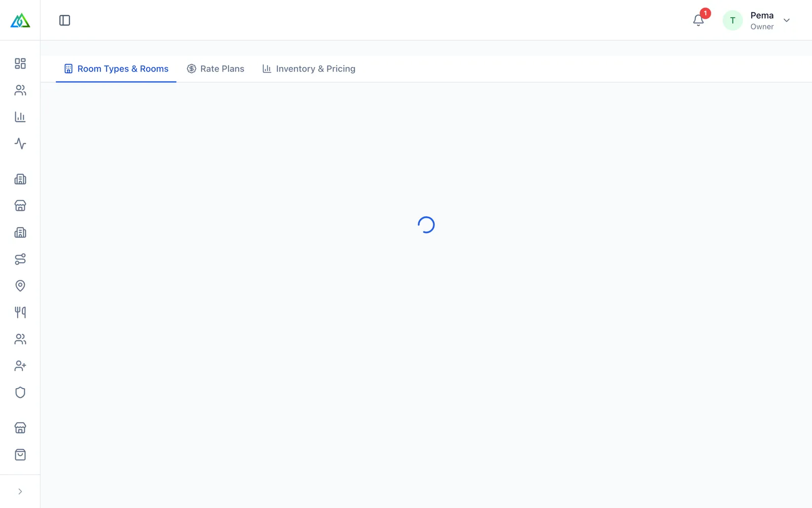Open notifications bell with red badge
The width and height of the screenshot is (812, 508).
coord(698,20)
